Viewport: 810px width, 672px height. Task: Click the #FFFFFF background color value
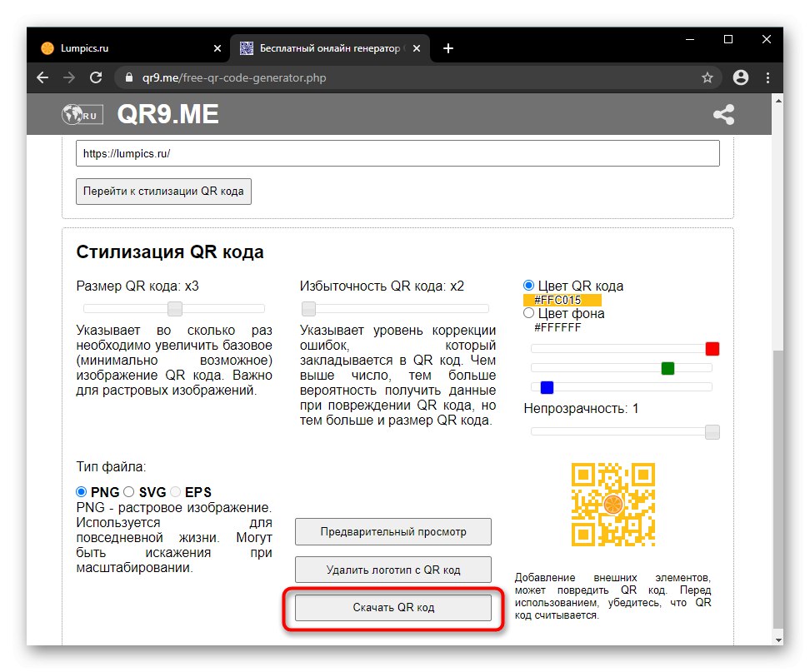click(x=557, y=327)
